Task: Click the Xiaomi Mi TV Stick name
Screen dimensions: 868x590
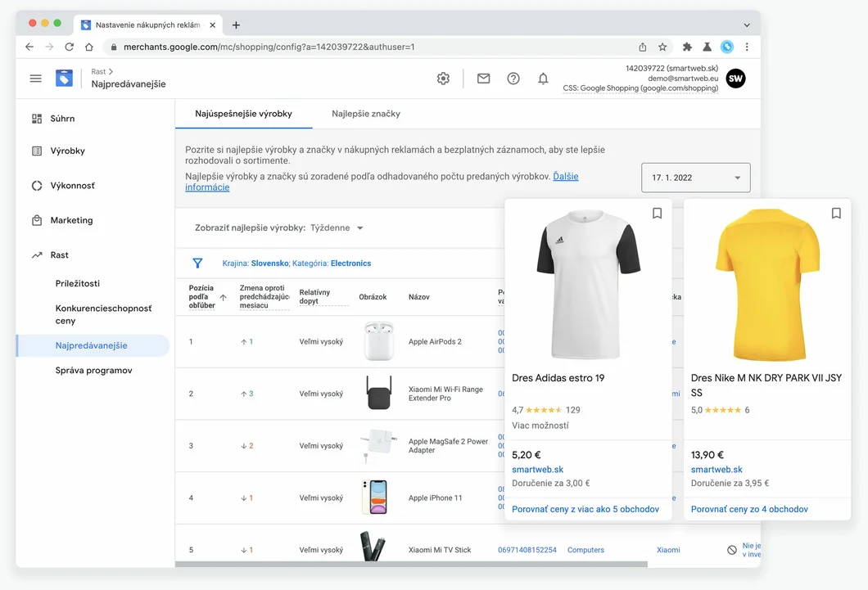Action: click(x=440, y=550)
